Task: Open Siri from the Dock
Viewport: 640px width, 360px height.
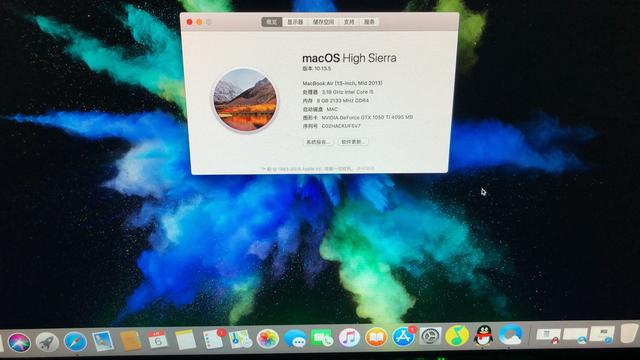Action: click(x=19, y=342)
